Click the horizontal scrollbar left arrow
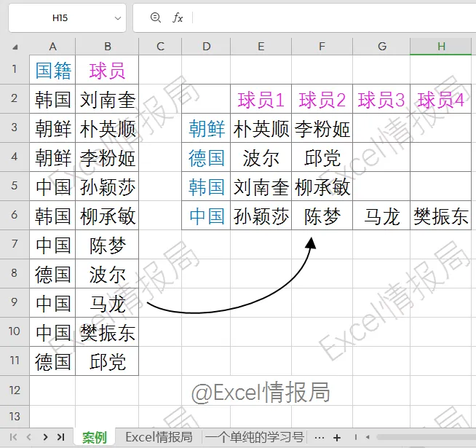The image size is (476, 448). click(x=368, y=437)
